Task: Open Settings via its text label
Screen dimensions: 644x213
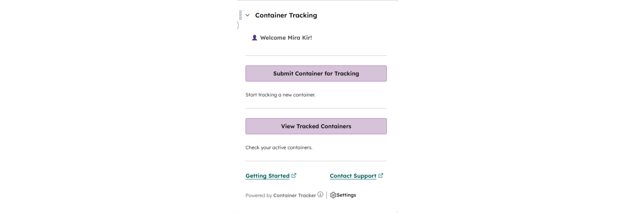Action: click(x=347, y=195)
